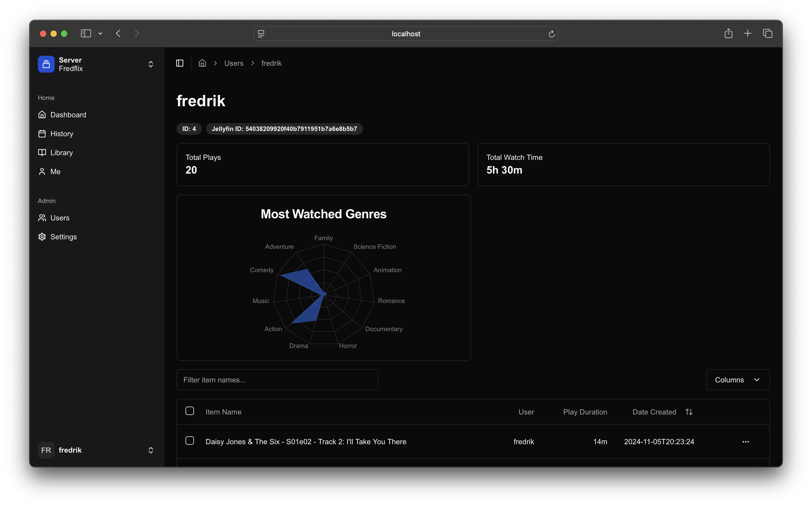The image size is (812, 506).
Task: Open a new Safari tab
Action: (x=748, y=33)
